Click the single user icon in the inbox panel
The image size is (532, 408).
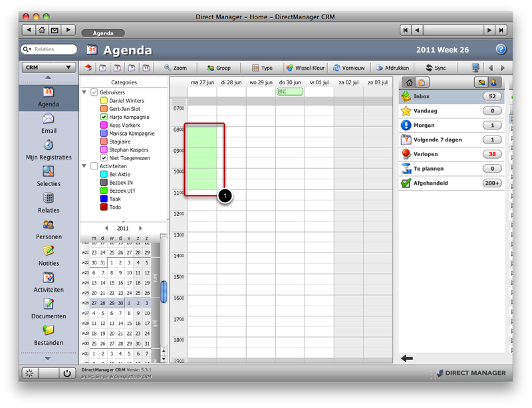(x=494, y=82)
